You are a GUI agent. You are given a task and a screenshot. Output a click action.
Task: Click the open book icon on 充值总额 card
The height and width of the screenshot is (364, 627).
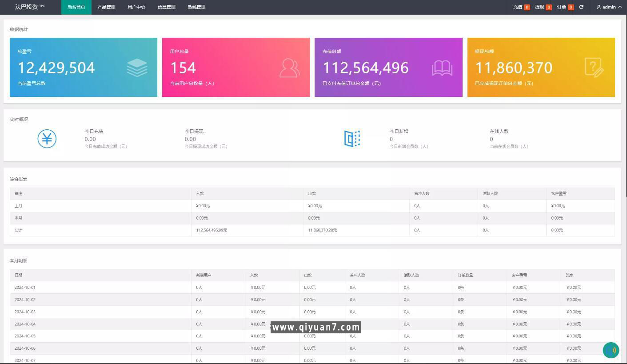(442, 68)
